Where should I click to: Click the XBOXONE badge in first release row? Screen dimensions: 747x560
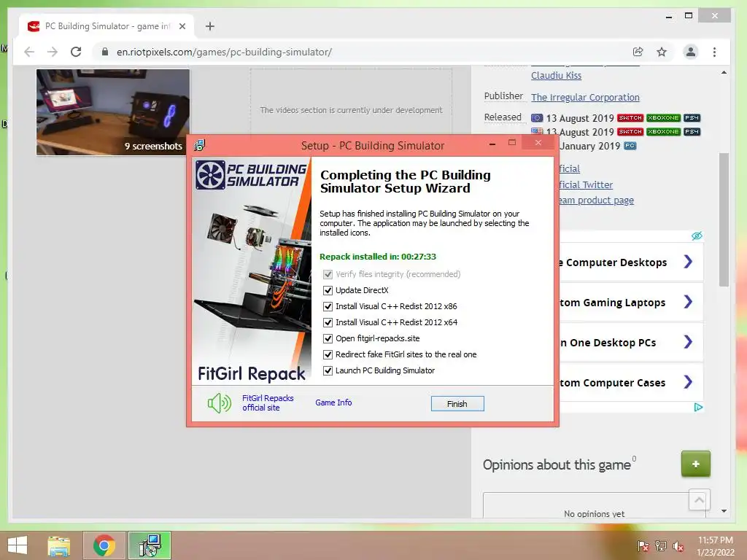[663, 117]
